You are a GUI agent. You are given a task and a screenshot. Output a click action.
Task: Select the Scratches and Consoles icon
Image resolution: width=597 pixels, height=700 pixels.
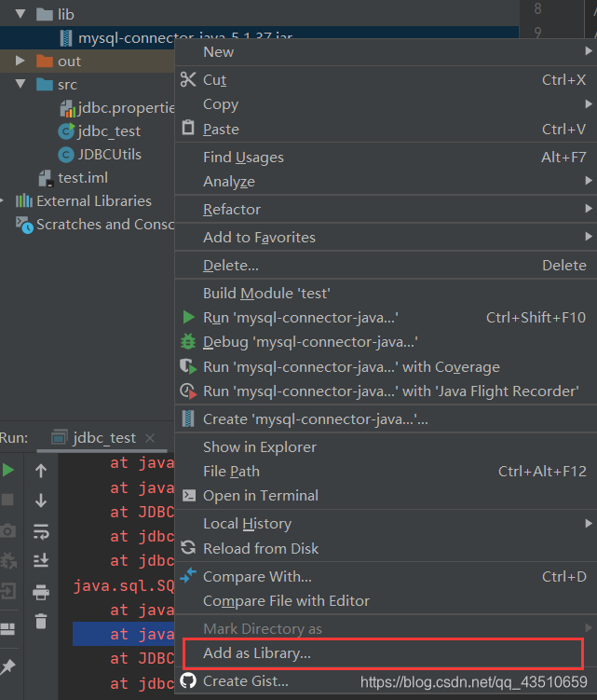(x=24, y=225)
